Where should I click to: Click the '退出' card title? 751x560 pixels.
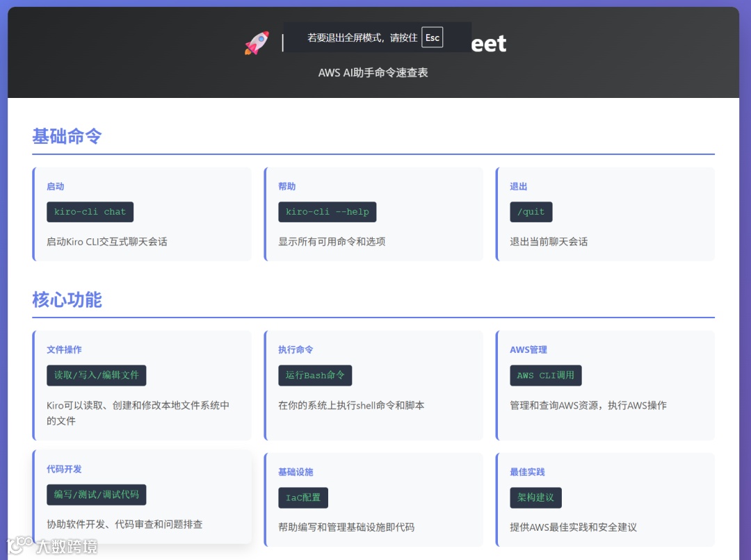pos(519,186)
